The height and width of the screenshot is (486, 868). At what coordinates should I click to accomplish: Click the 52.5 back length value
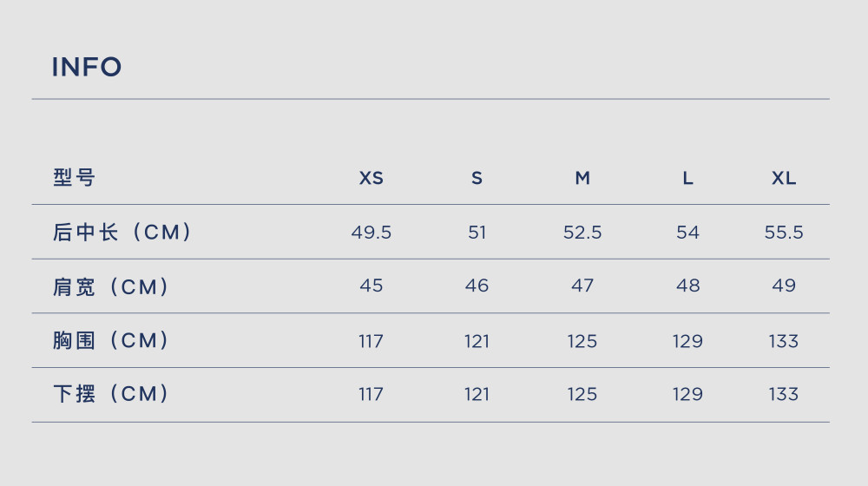pos(582,232)
